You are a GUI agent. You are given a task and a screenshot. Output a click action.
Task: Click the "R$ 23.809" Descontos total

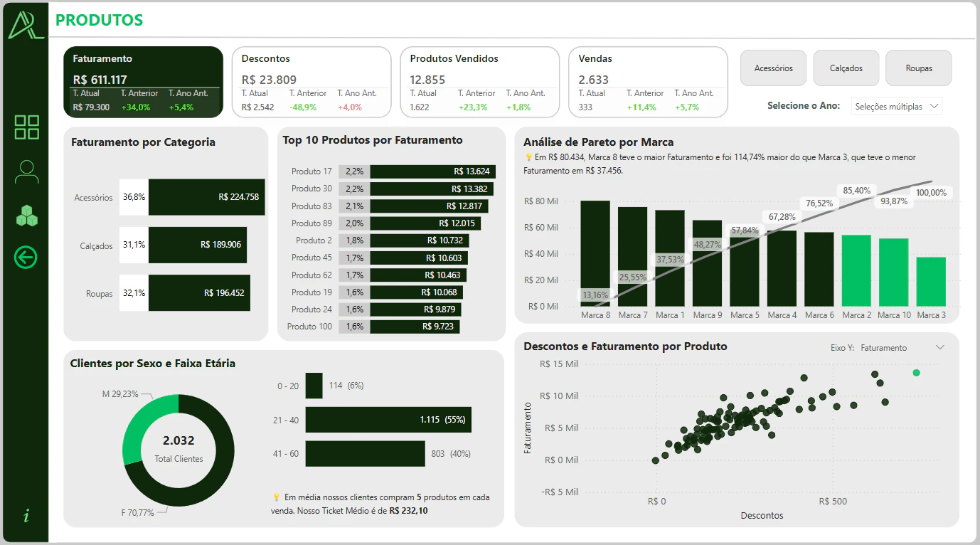pos(269,80)
